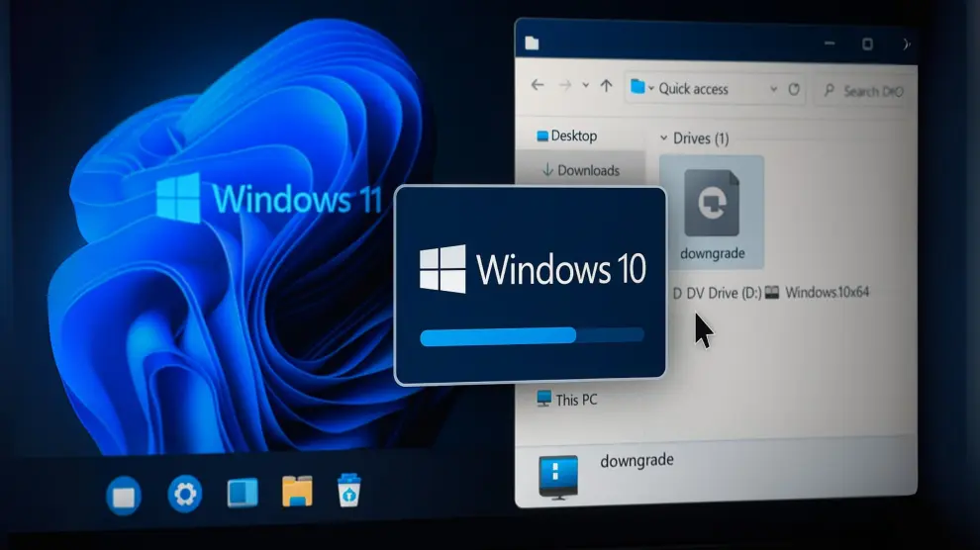980x550 pixels.
Task: Open the Recycle Bin icon in the taskbar
Action: point(348,490)
